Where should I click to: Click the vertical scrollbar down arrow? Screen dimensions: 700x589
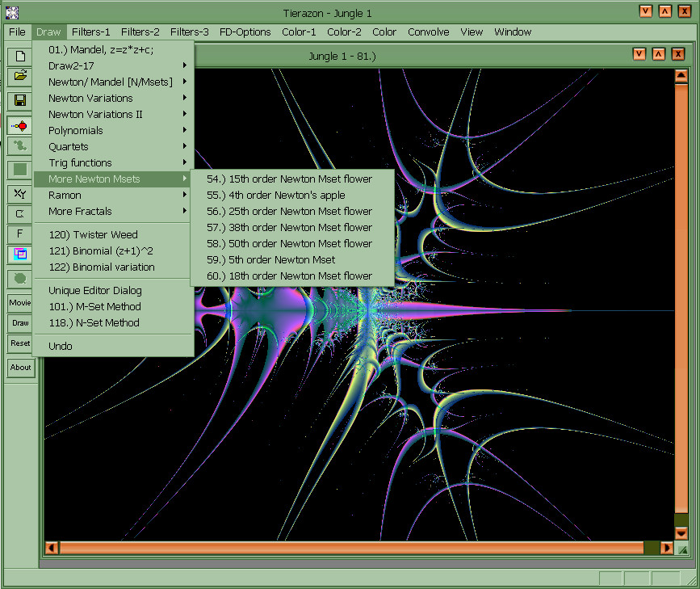coord(681,532)
